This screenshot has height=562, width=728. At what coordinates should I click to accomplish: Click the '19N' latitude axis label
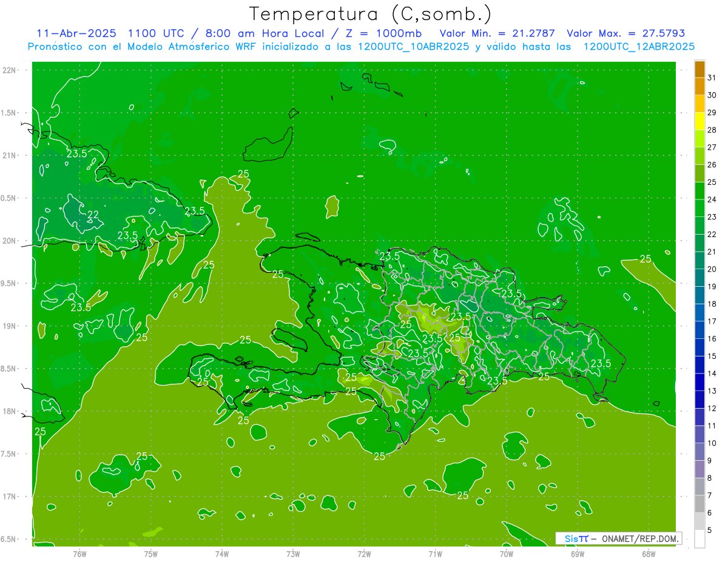pyautogui.click(x=9, y=326)
